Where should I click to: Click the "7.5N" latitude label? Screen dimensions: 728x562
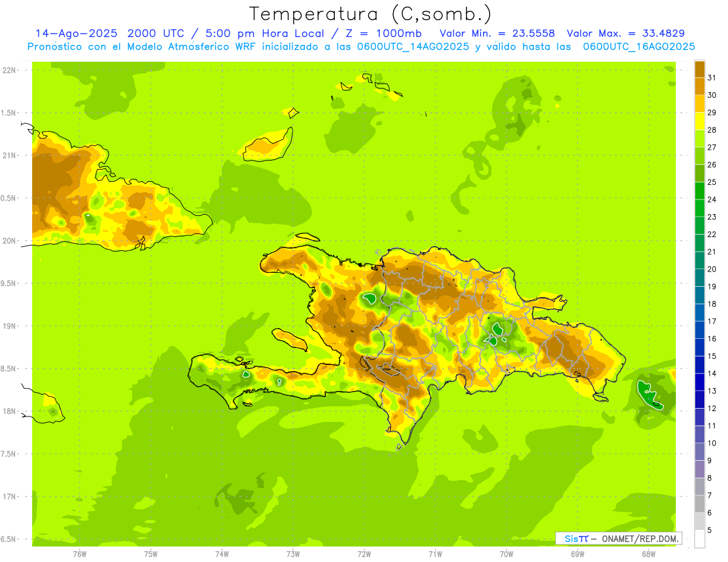pos(9,453)
